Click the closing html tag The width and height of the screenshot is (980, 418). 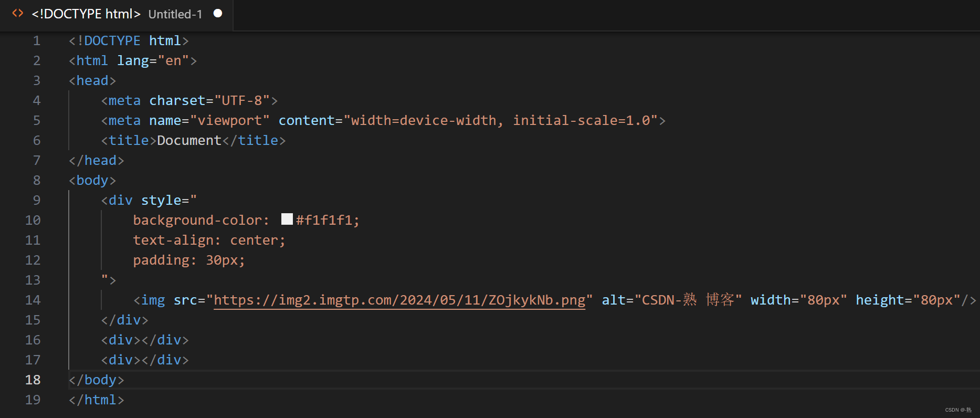(x=97, y=400)
